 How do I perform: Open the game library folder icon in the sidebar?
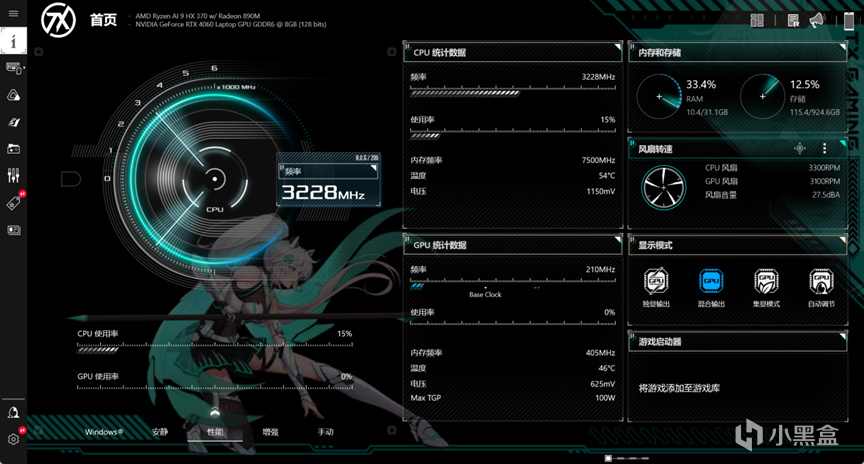(x=14, y=149)
